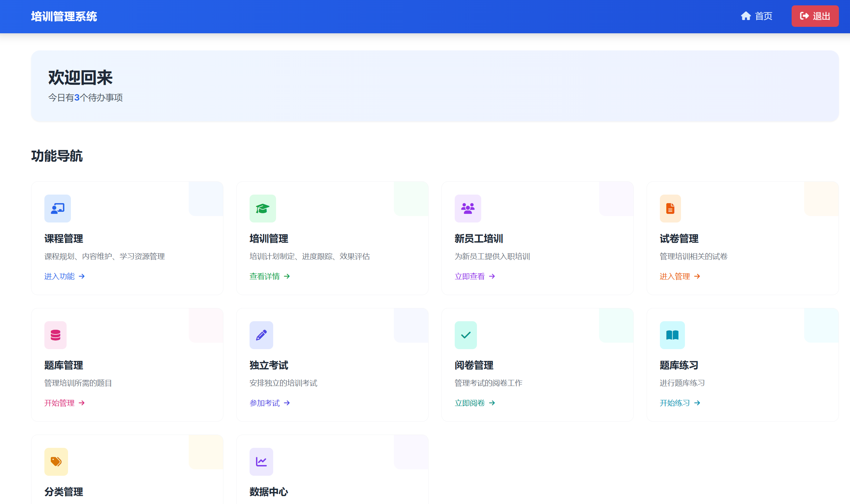Click the orange document icon for 试卷管理
850x504 pixels.
[x=670, y=209]
